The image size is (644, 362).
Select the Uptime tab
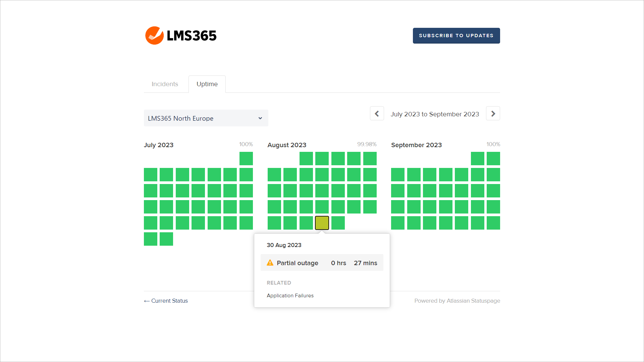(207, 84)
